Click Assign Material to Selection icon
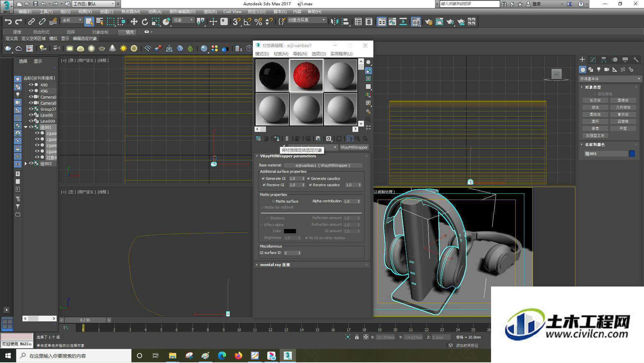 pos(276,139)
